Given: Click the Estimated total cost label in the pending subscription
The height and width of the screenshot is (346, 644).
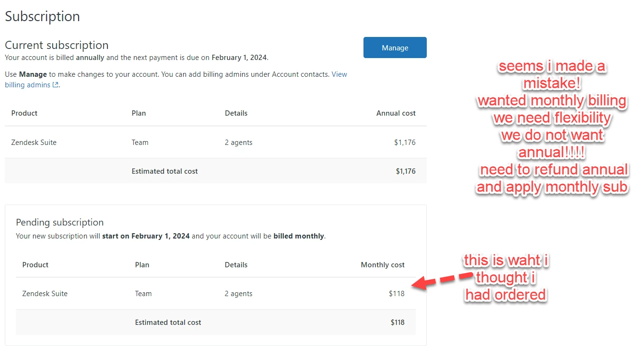Looking at the screenshot, I should pyautogui.click(x=168, y=322).
